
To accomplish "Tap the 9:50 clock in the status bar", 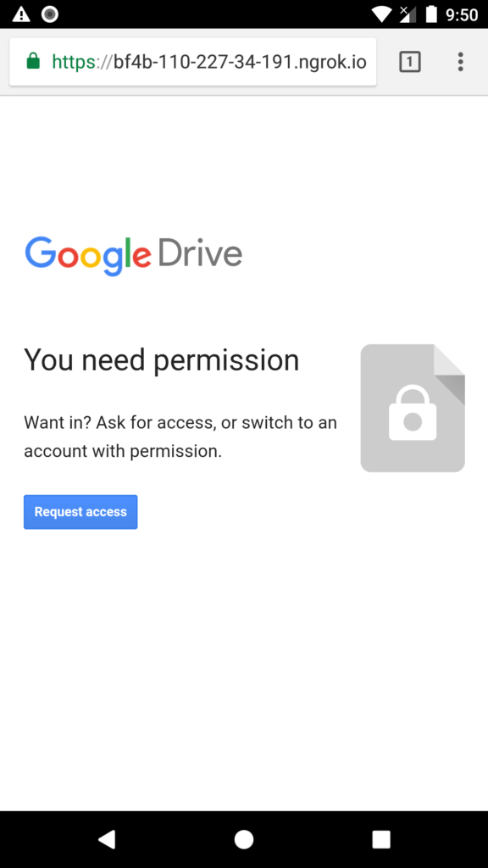I will click(x=462, y=14).
